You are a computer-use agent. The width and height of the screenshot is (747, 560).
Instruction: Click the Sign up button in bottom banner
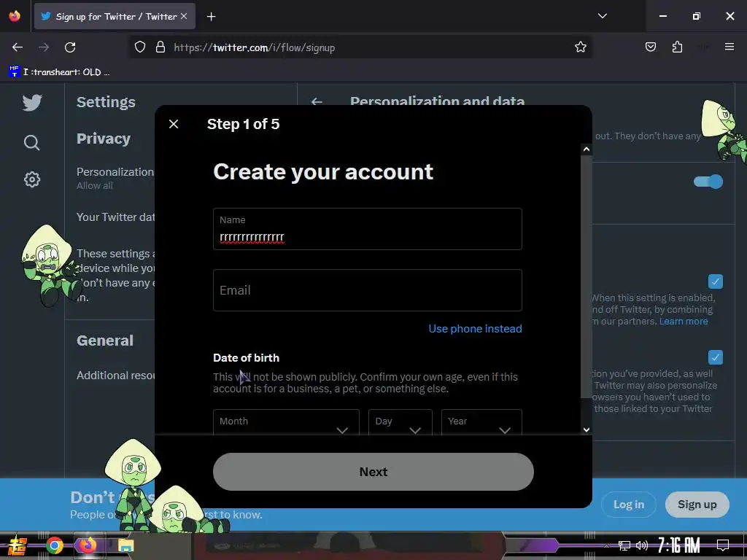click(697, 505)
